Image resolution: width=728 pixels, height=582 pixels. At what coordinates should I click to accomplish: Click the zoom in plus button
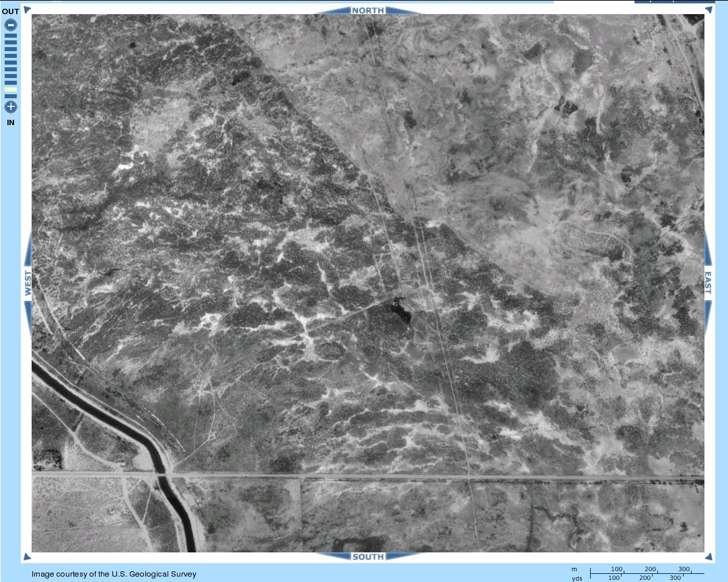11,106
